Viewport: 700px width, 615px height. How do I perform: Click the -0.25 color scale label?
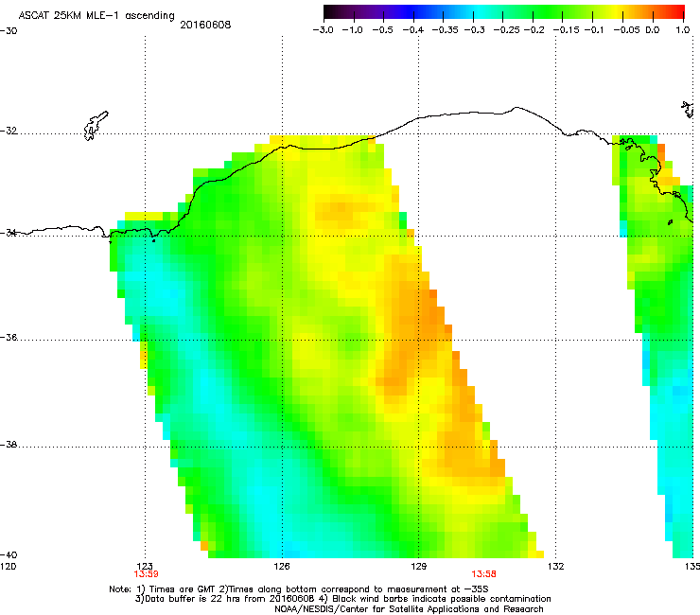pos(506,30)
